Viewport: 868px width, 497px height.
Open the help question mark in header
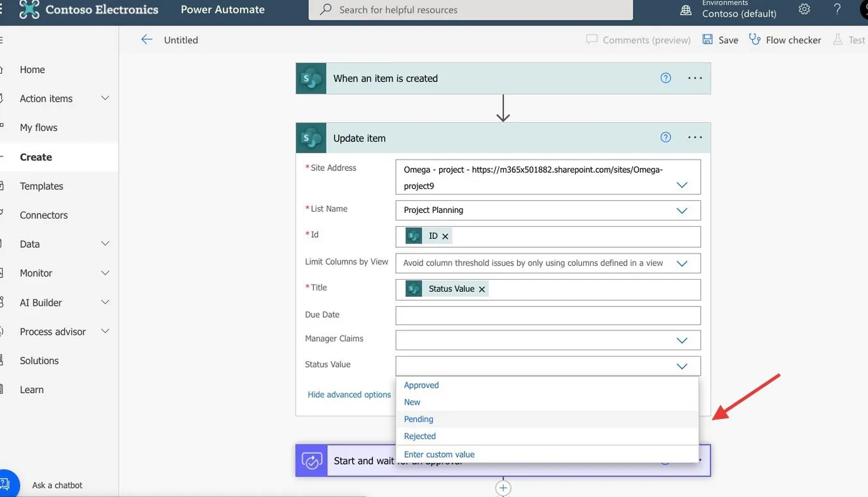[837, 9]
